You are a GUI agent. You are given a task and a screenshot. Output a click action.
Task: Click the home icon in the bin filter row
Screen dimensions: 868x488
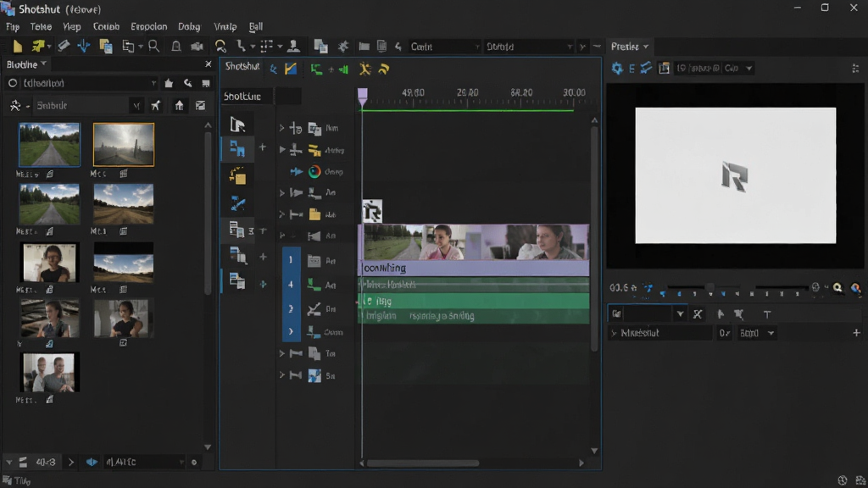[x=179, y=105]
